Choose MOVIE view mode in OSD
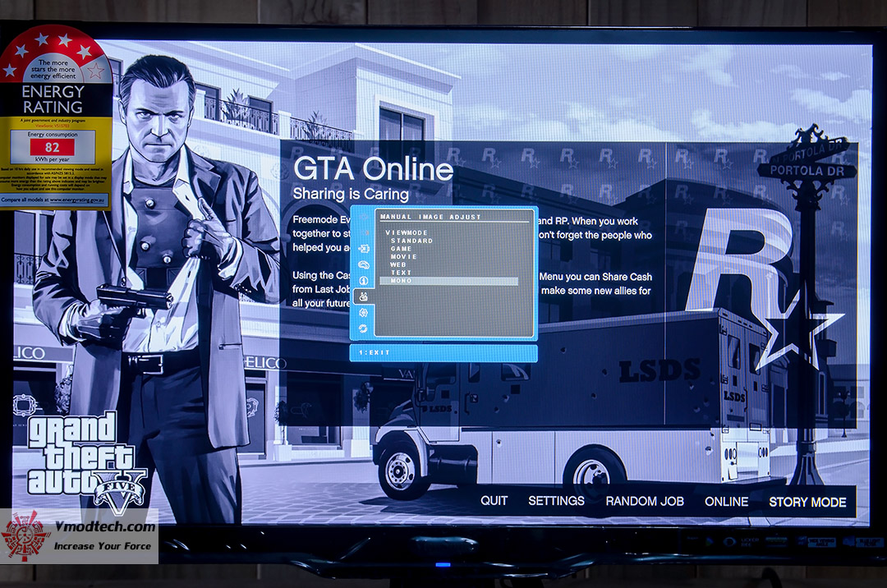This screenshot has height=588, width=887. point(403,257)
